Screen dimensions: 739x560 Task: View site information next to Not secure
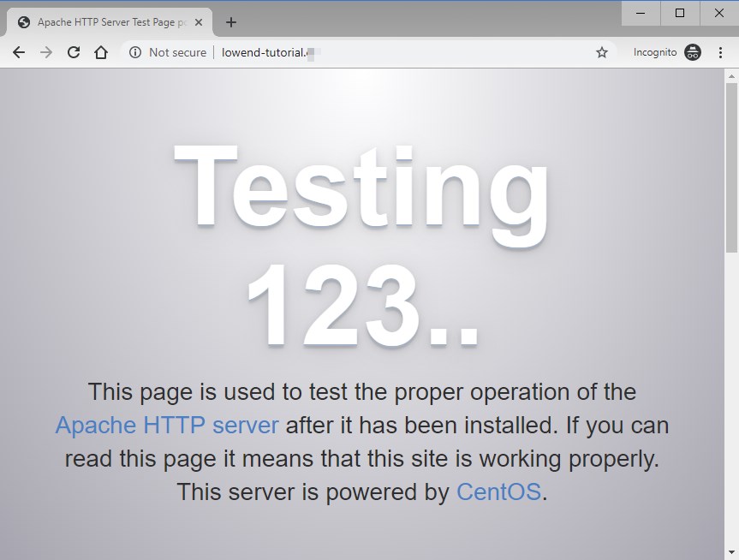[135, 52]
